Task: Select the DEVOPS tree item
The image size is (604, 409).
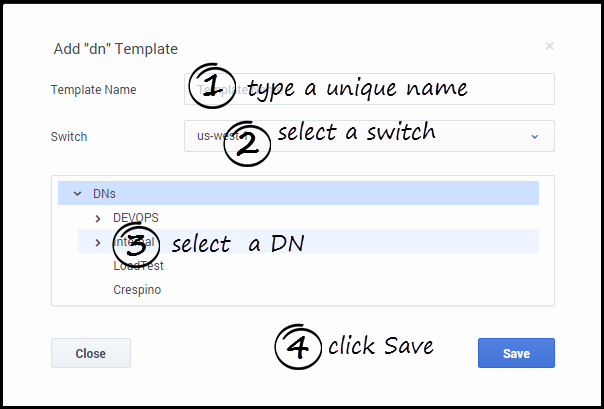Action: (136, 217)
